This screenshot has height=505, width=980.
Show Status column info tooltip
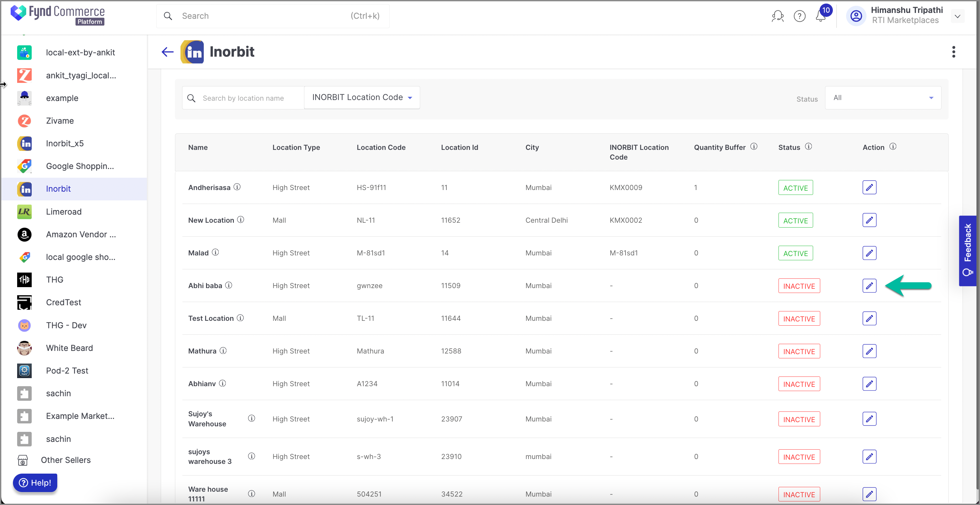[x=809, y=147]
